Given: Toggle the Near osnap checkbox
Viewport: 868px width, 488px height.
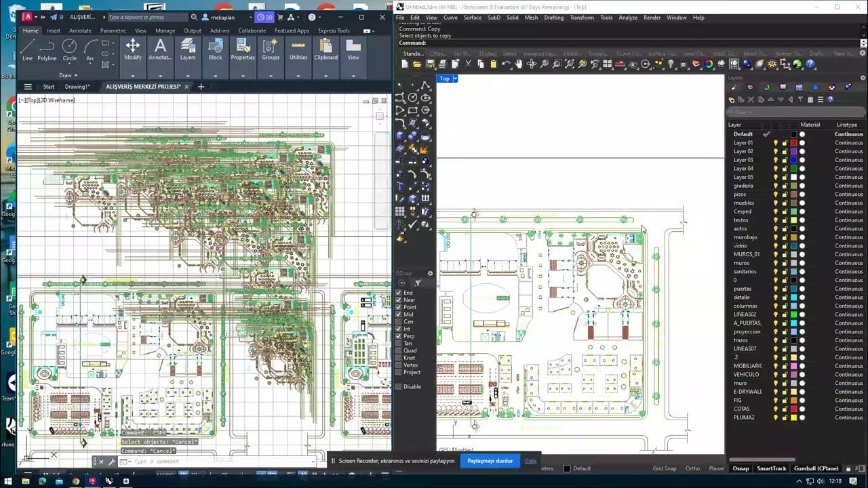Looking at the screenshot, I should (399, 300).
